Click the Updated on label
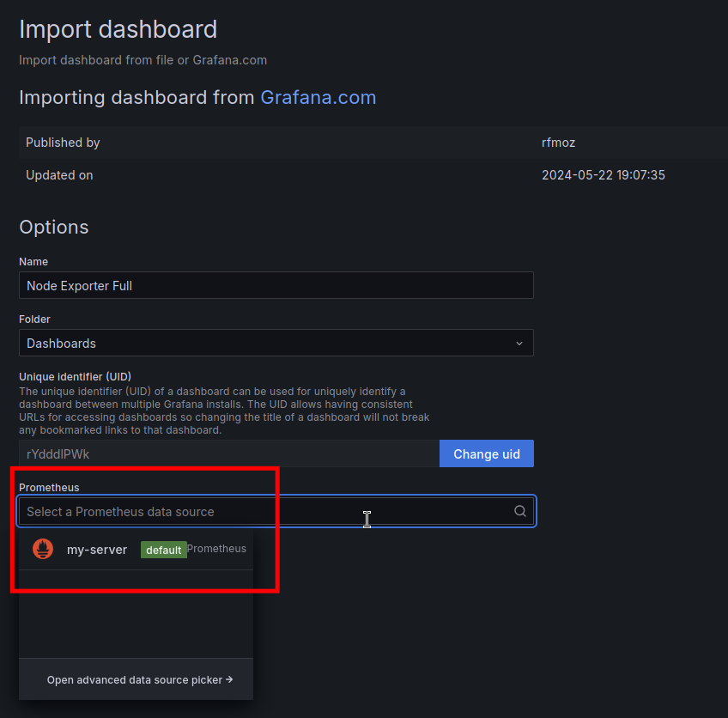728x718 pixels. click(59, 175)
